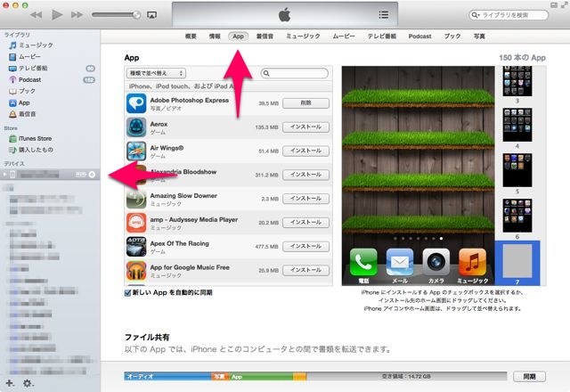
Task: Select home screen page 3 thumbnail
Action: point(517,81)
